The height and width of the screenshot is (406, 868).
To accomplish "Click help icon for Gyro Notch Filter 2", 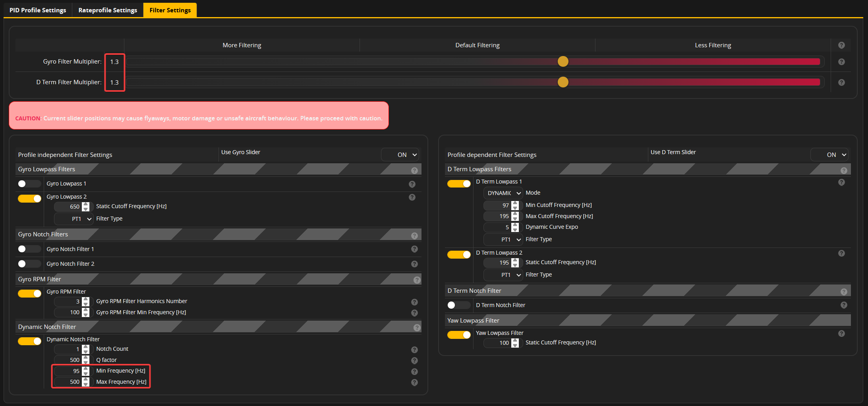I will pyautogui.click(x=414, y=264).
